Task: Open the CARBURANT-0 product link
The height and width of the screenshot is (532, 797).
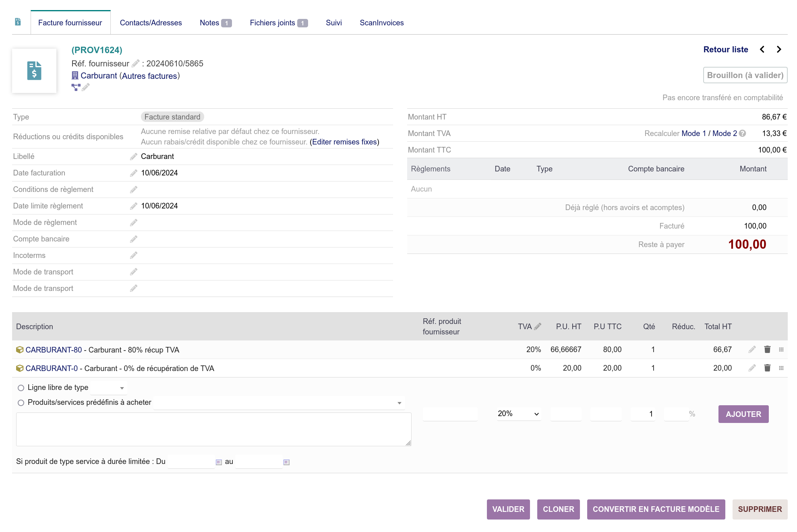Action: [52, 369]
